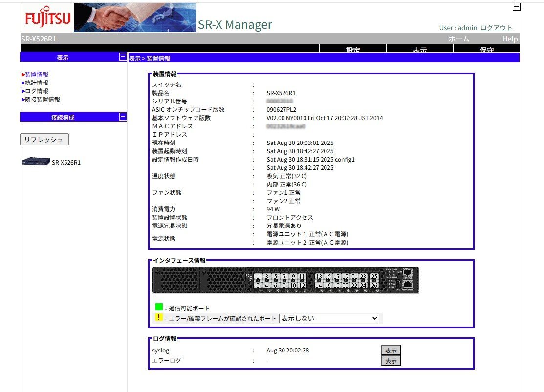Click port 2 on switch image

pos(258,285)
